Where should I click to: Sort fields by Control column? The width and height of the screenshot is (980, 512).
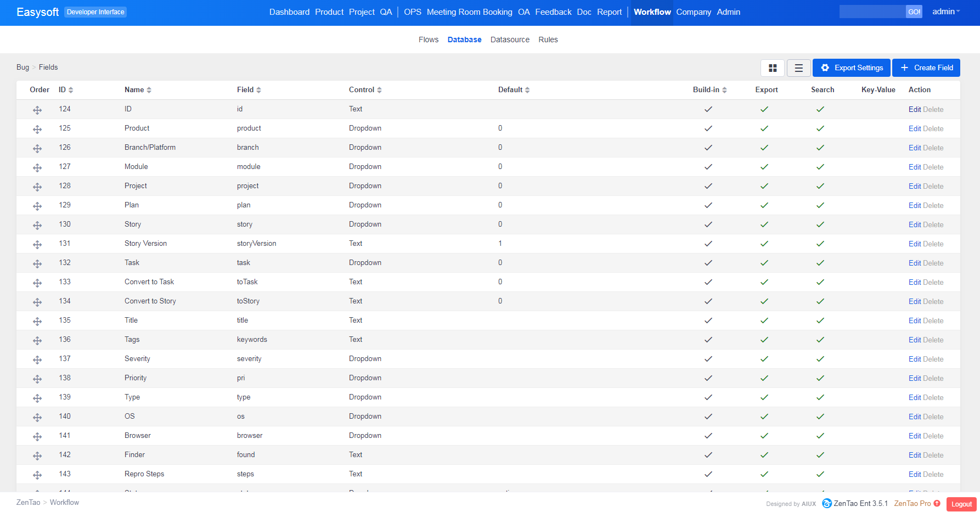tap(365, 90)
